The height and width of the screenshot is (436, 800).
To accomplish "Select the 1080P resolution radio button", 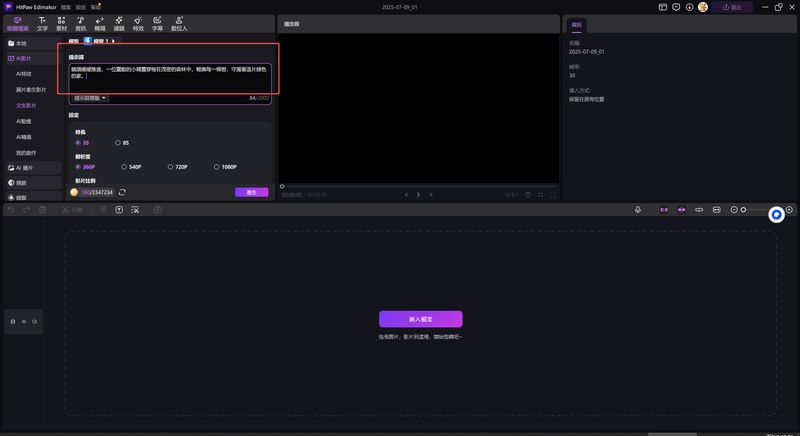I will (217, 167).
